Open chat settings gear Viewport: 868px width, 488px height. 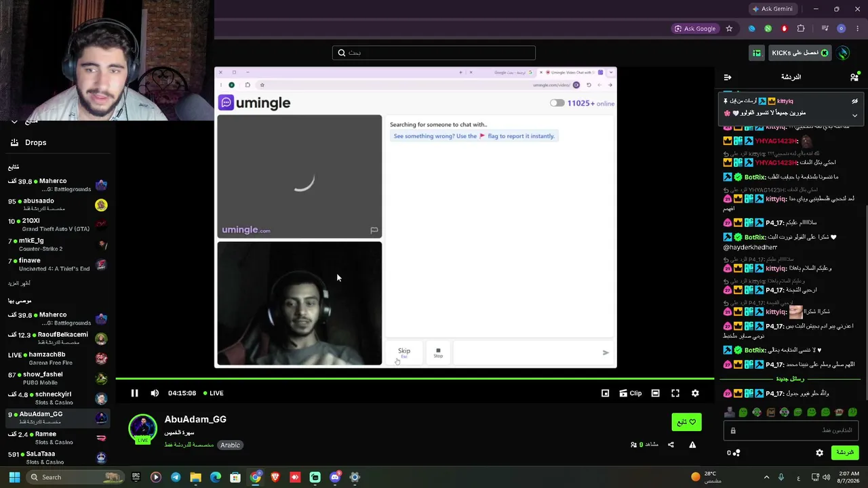tap(819, 453)
